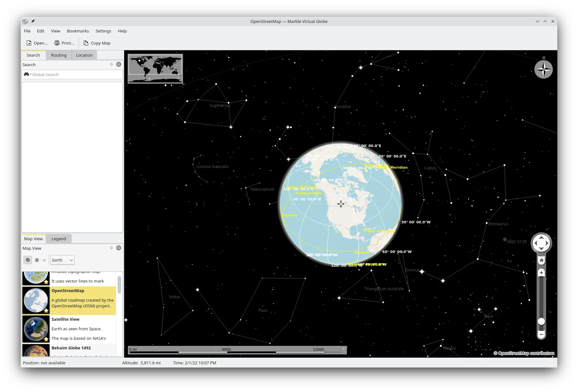The width and height of the screenshot is (578, 392).
Task: Pan the map up with navigation arrow
Action: point(541,237)
